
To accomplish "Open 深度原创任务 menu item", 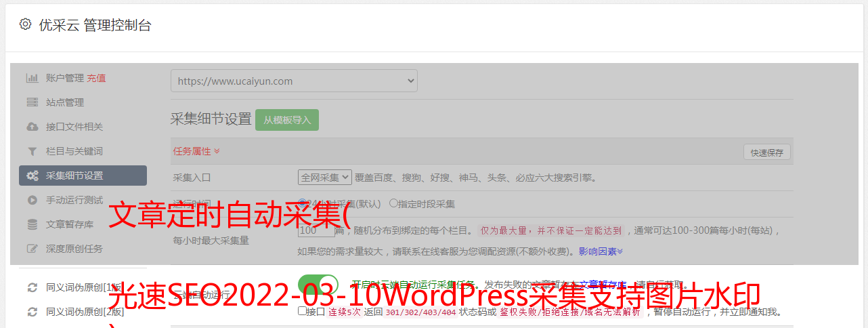I will point(74,249).
